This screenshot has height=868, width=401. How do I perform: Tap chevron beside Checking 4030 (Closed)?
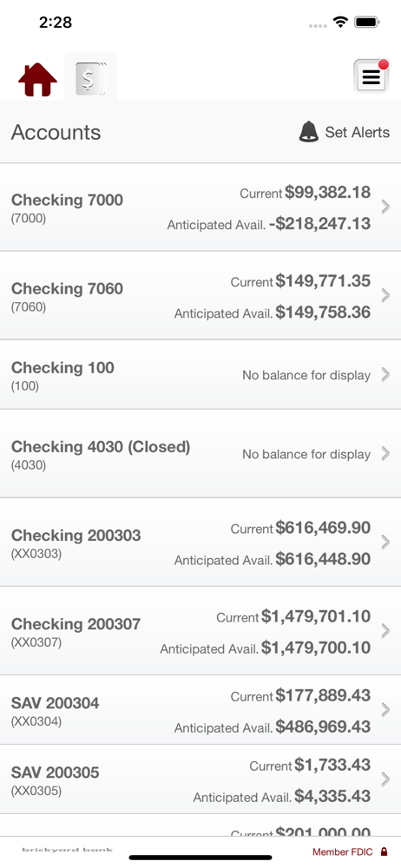pos(386,454)
